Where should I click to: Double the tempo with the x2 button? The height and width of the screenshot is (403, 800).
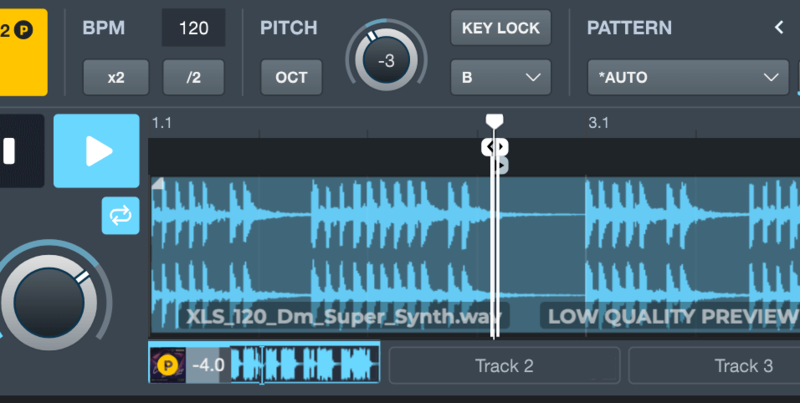(x=115, y=77)
